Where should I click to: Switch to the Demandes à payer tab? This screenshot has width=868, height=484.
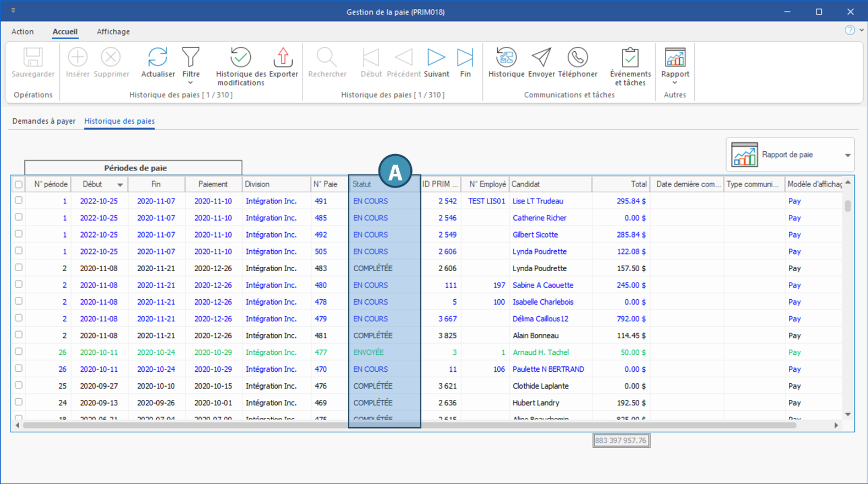(x=44, y=121)
